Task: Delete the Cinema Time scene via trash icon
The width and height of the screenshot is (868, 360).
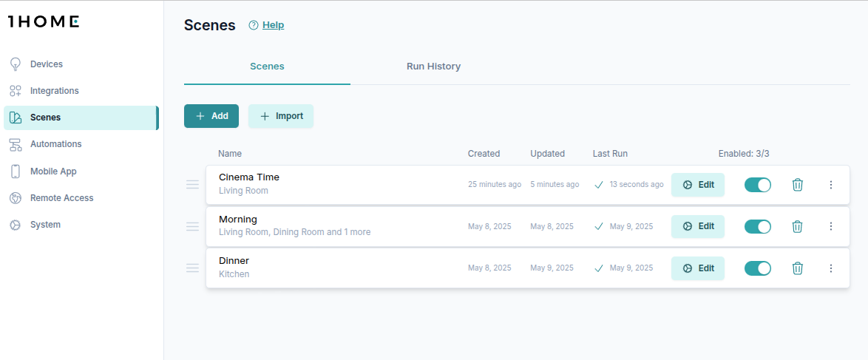Action: (797, 185)
